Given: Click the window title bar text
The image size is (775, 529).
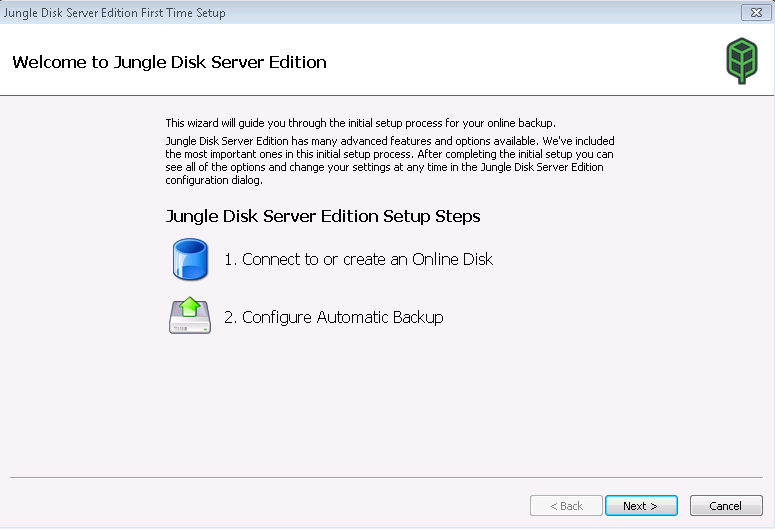Looking at the screenshot, I should coord(115,13).
